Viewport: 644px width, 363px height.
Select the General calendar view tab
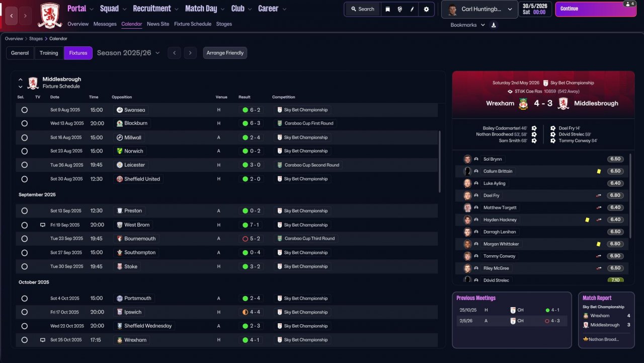click(x=20, y=53)
